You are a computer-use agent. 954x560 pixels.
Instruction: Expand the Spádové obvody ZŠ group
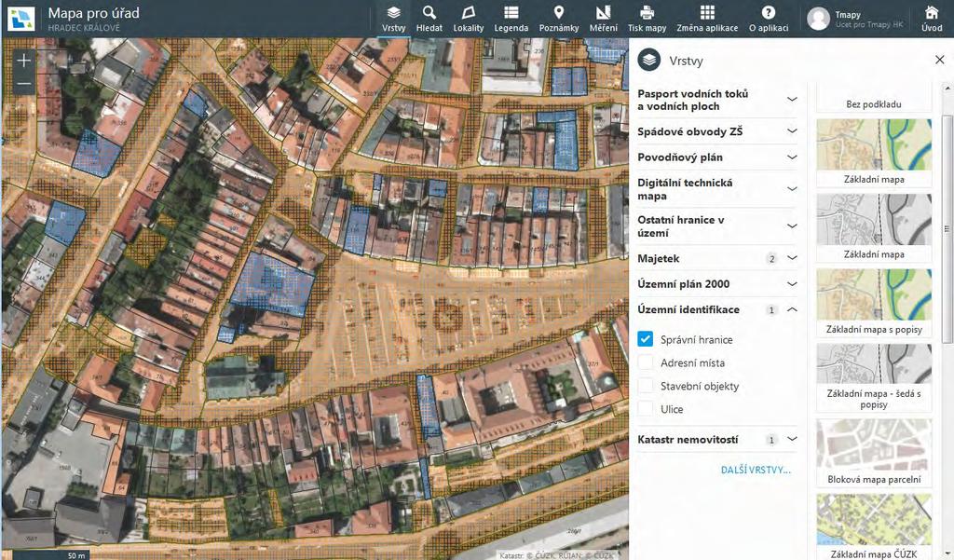point(792,130)
